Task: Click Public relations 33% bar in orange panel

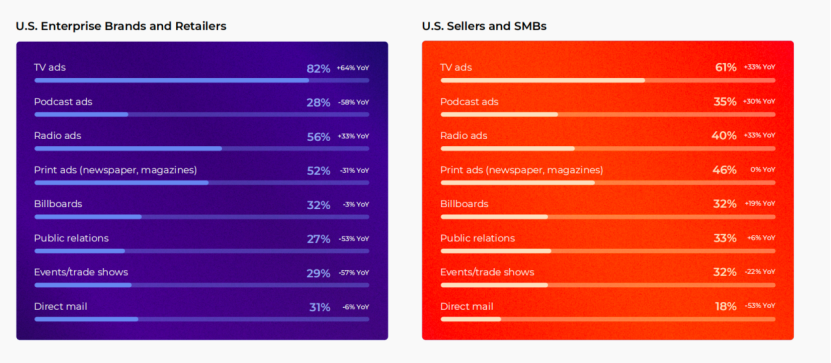Action: point(608,251)
